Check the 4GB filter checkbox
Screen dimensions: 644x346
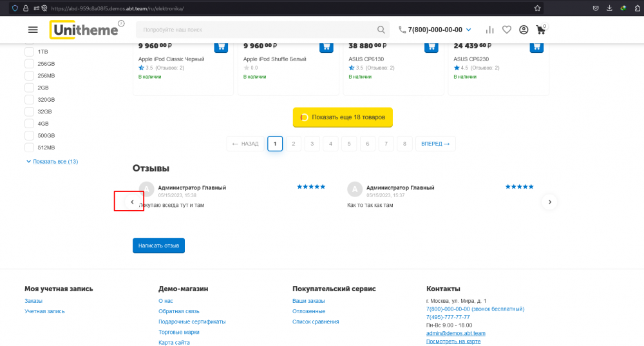[29, 123]
